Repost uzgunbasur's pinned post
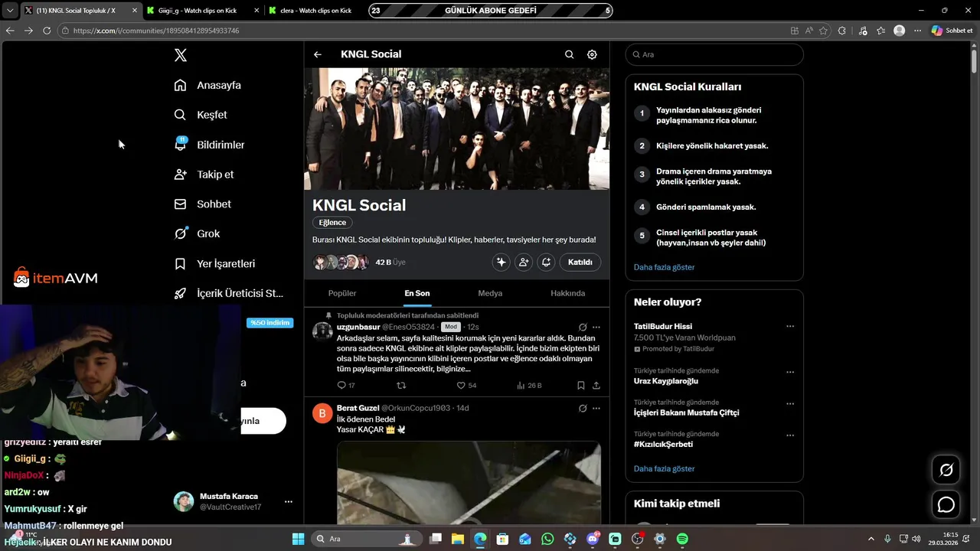The image size is (980, 551). point(401,386)
